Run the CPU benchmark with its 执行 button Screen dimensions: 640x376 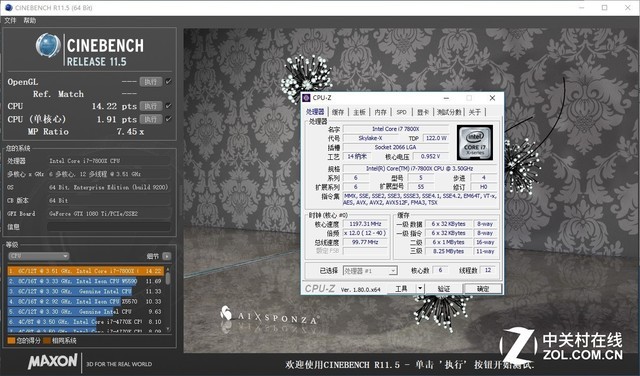click(151, 106)
